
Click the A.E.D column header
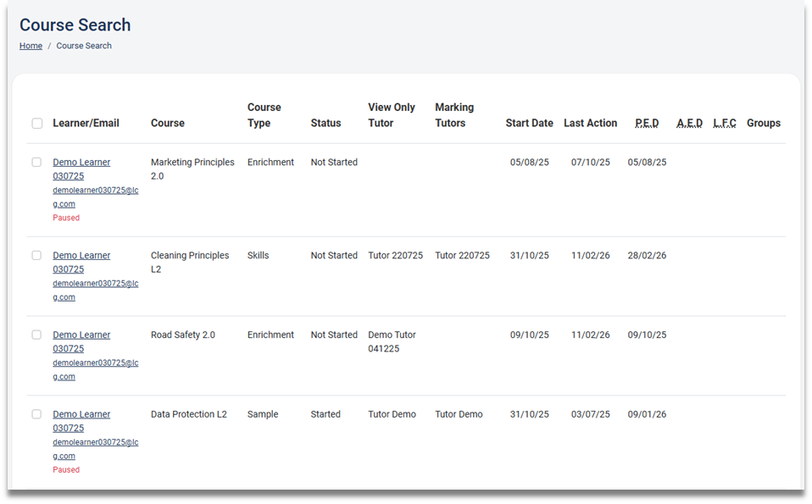pyautogui.click(x=689, y=124)
